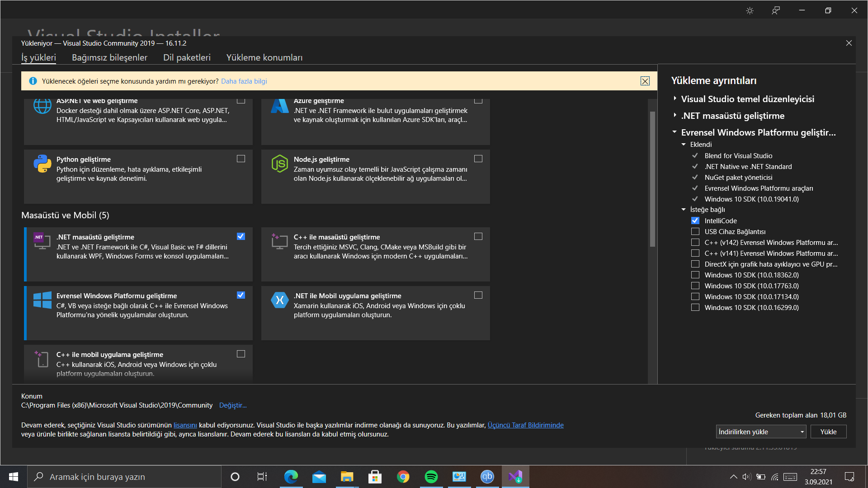
Task: Click the Değiştir... location link
Action: (233, 405)
